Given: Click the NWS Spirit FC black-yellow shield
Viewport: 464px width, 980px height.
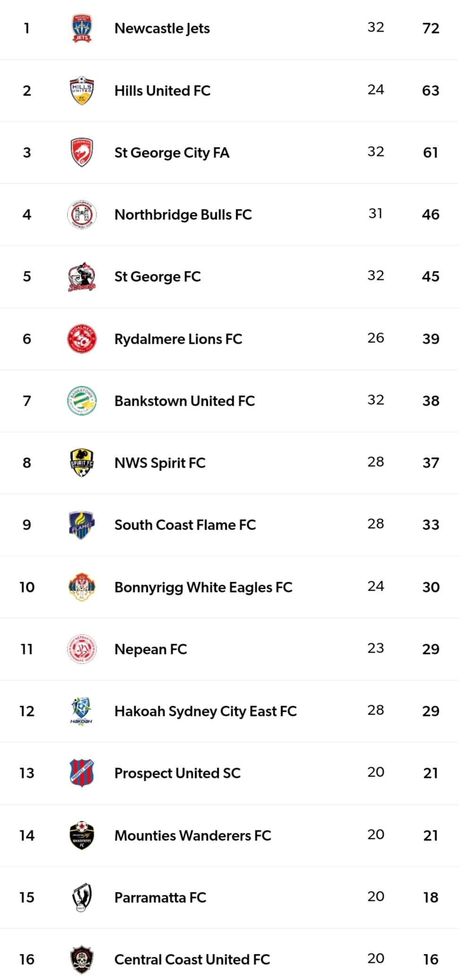Looking at the screenshot, I should [82, 463].
